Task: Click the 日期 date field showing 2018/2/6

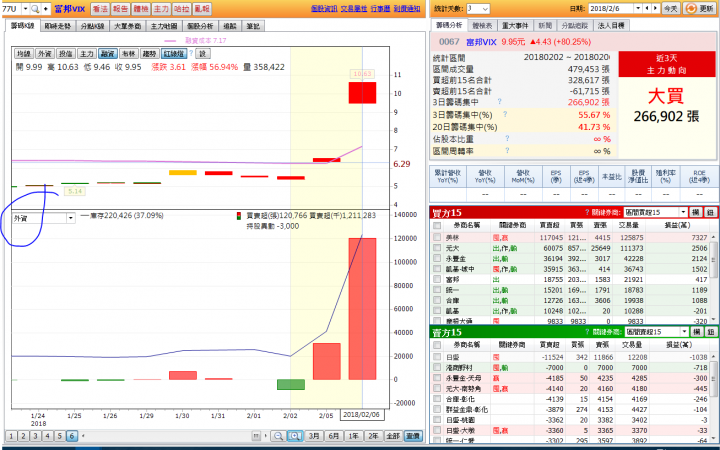Action: 611,9
